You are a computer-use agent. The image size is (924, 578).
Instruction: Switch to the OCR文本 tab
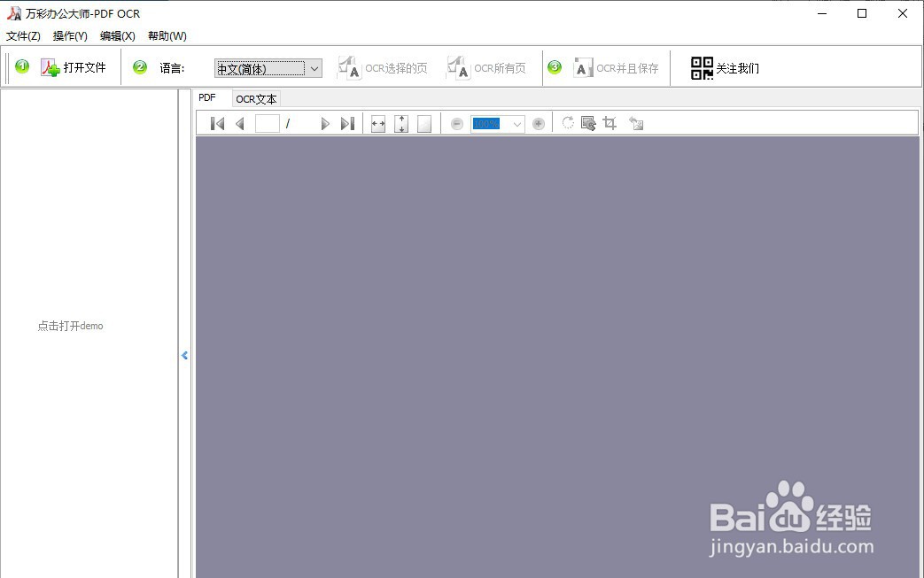256,99
